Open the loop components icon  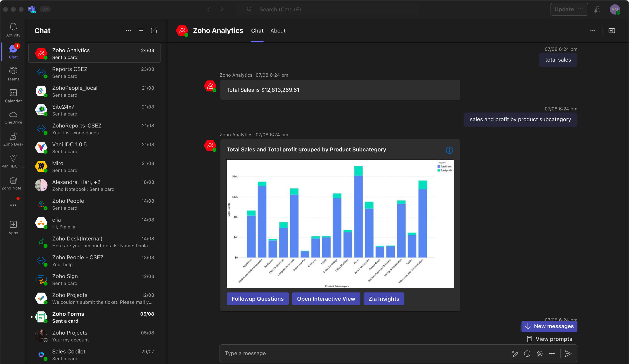coord(540,353)
